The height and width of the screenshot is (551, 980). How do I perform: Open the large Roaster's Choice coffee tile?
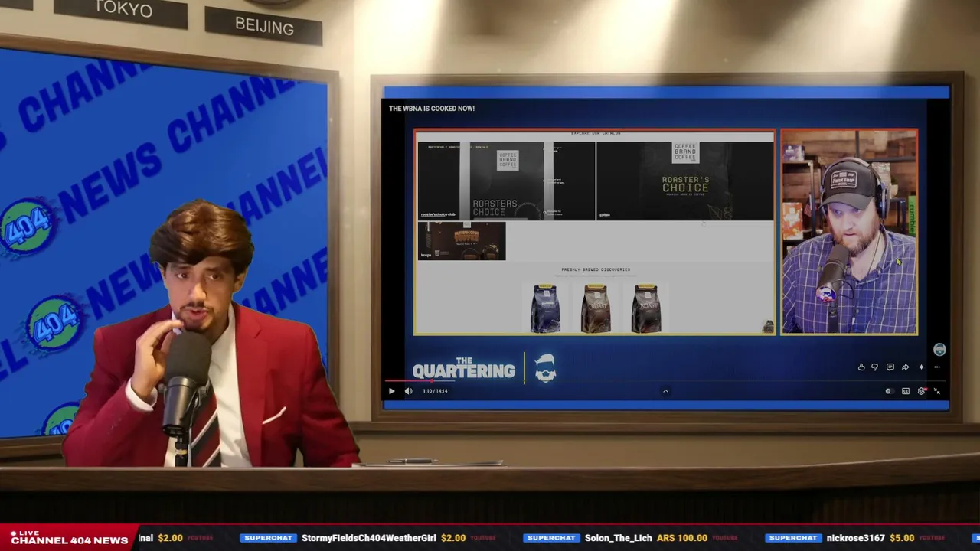point(684,181)
